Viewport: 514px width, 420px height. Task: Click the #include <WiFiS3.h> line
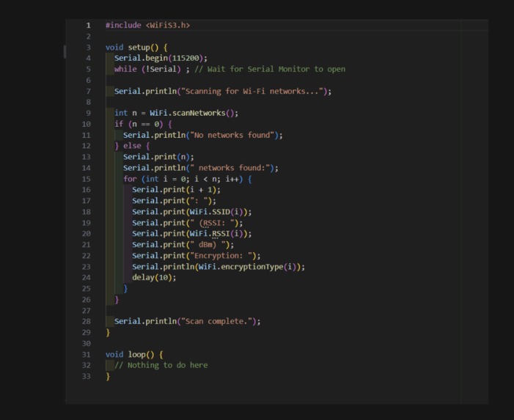147,25
